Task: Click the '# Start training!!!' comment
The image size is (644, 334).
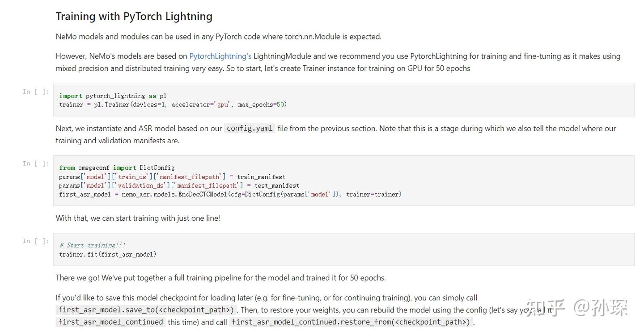Action: click(x=92, y=245)
